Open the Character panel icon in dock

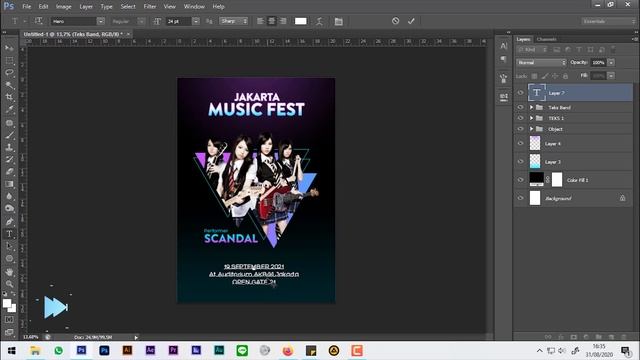point(504,46)
